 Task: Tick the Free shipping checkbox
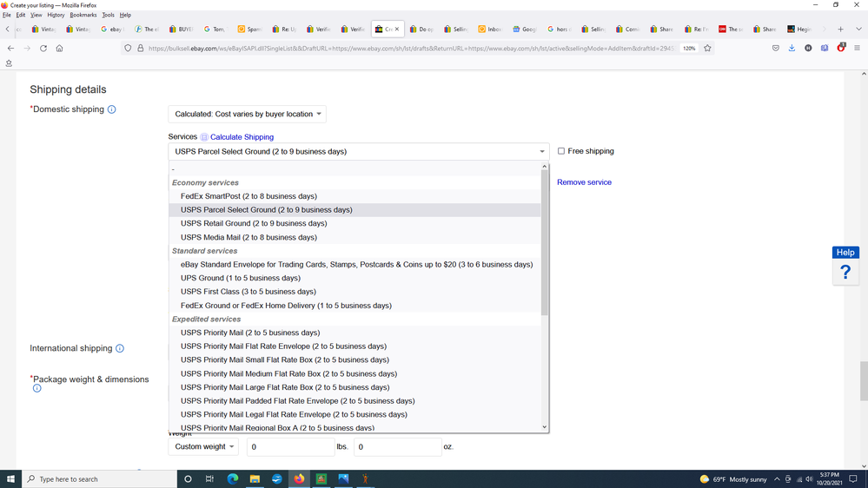point(560,151)
